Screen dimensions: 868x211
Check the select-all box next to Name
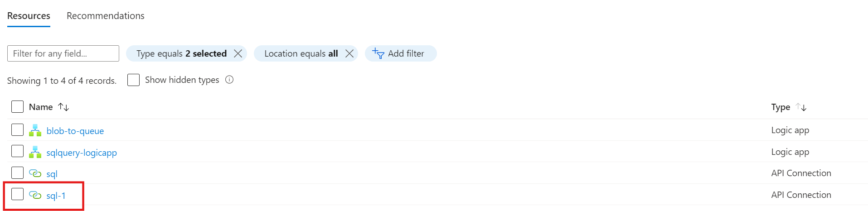17,106
